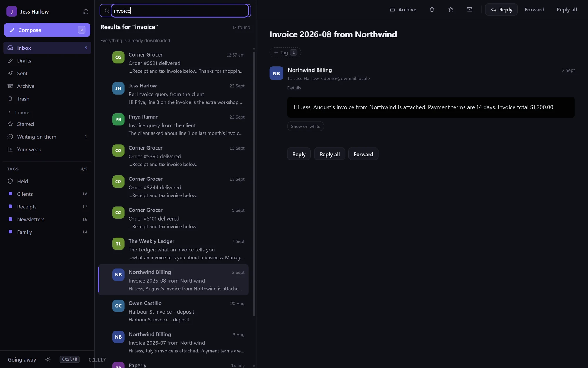The image size is (588, 368).
Task: Click the NB sender avatar in reading pane
Action: point(276,73)
